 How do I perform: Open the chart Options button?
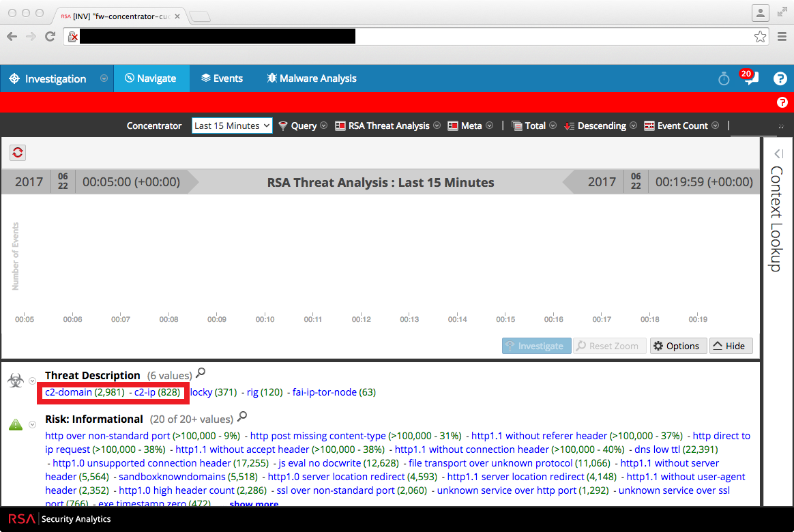pos(676,346)
